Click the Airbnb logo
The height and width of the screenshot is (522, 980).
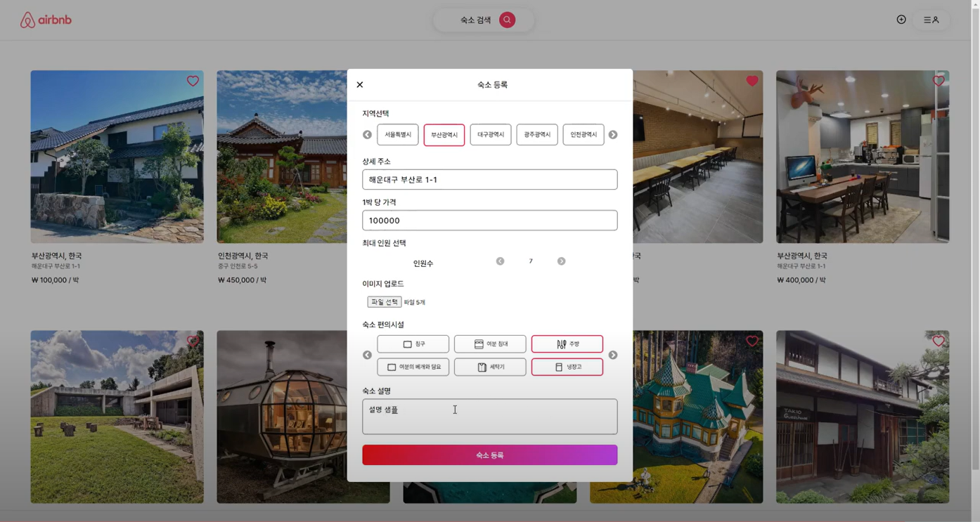[45, 19]
